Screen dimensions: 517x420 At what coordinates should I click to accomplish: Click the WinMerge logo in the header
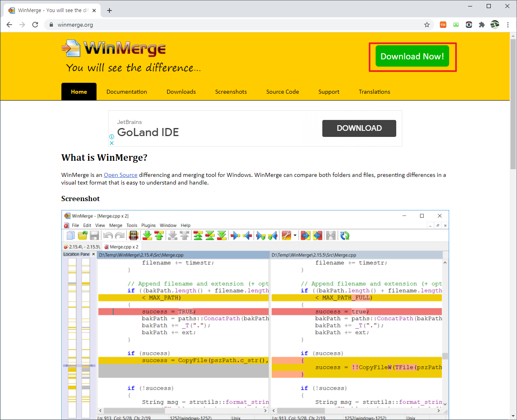click(x=113, y=48)
